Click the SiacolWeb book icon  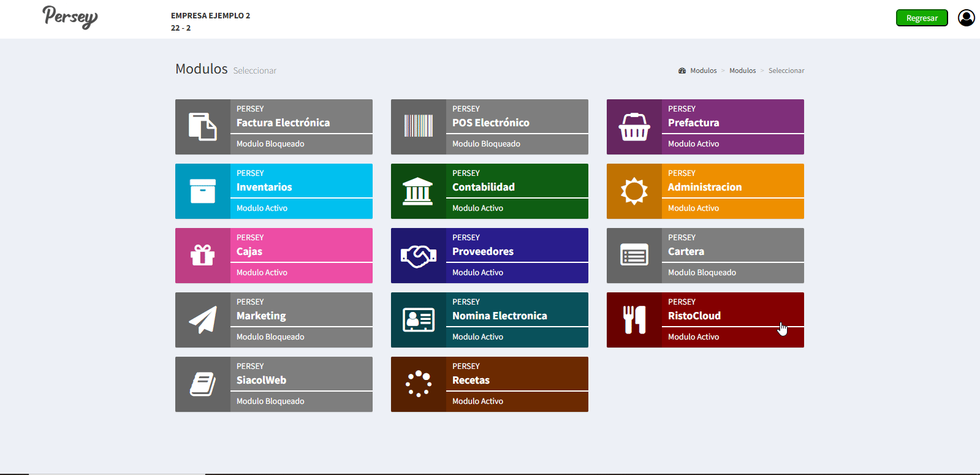point(203,384)
